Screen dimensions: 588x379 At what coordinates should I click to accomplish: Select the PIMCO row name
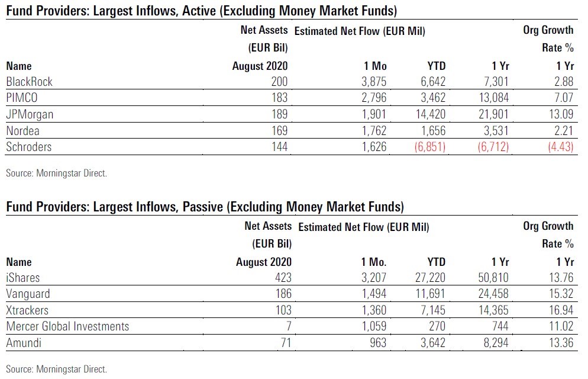(22, 98)
